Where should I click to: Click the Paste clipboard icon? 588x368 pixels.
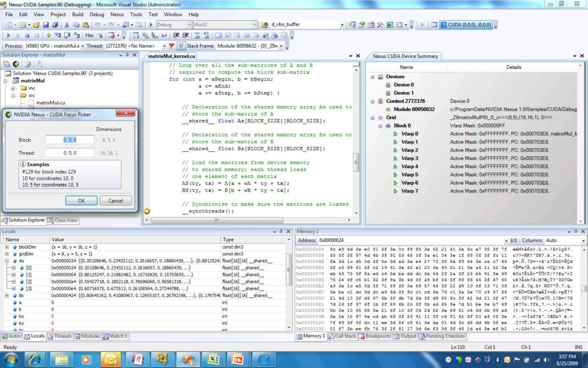(x=85, y=25)
